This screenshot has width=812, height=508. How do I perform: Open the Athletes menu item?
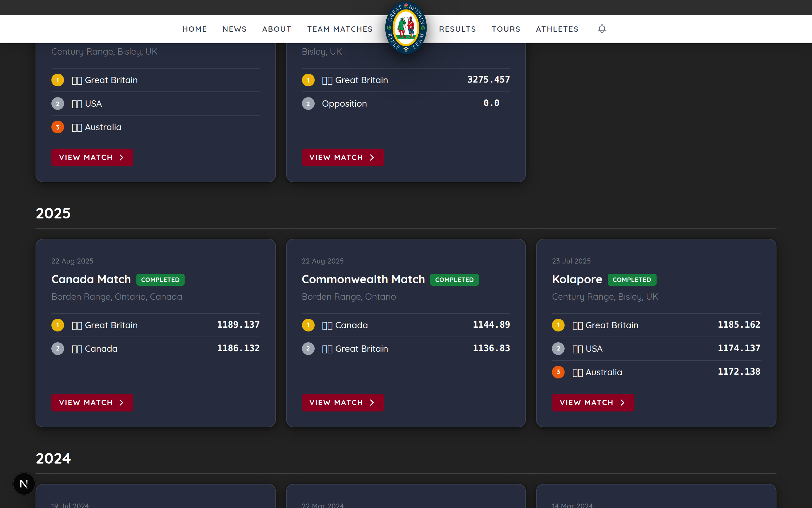click(x=557, y=29)
